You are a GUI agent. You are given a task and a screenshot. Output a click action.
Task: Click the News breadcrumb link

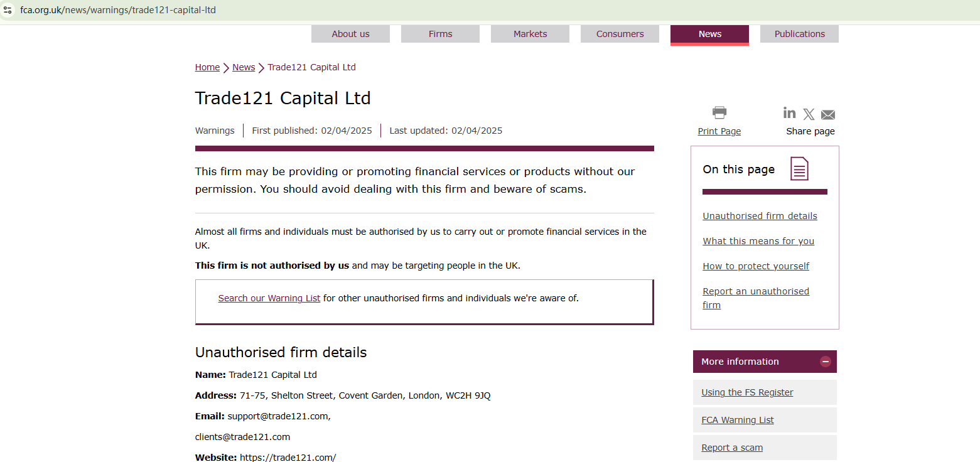click(x=244, y=67)
